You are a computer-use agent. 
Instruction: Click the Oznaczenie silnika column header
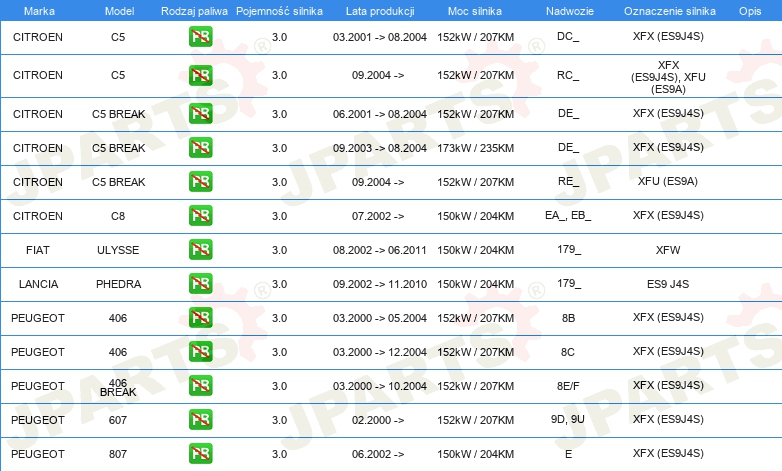tap(669, 11)
